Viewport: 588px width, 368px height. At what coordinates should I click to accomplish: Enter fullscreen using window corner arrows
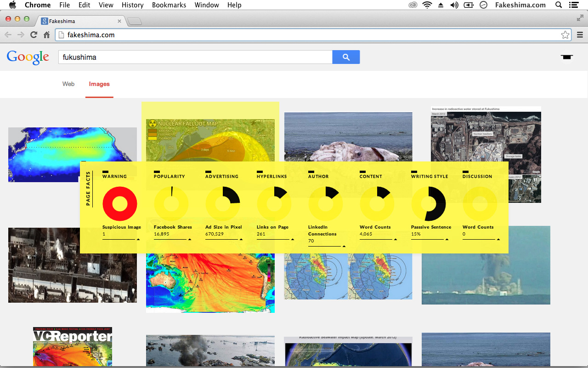pyautogui.click(x=580, y=18)
